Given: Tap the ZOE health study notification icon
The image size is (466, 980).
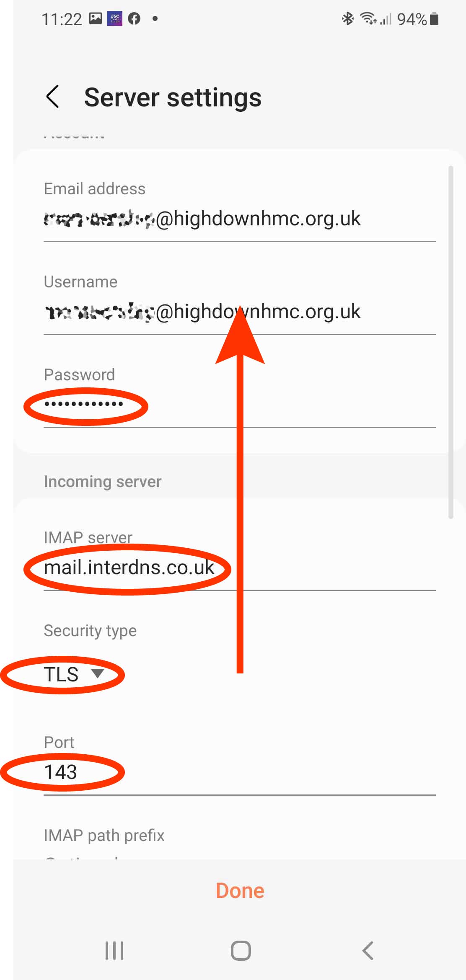Looking at the screenshot, I should click(x=115, y=18).
